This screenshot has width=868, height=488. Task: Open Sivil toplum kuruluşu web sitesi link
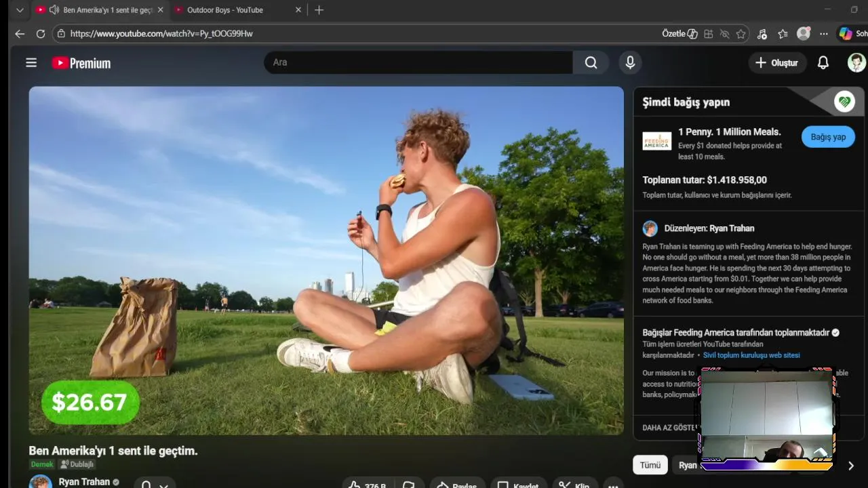751,355
